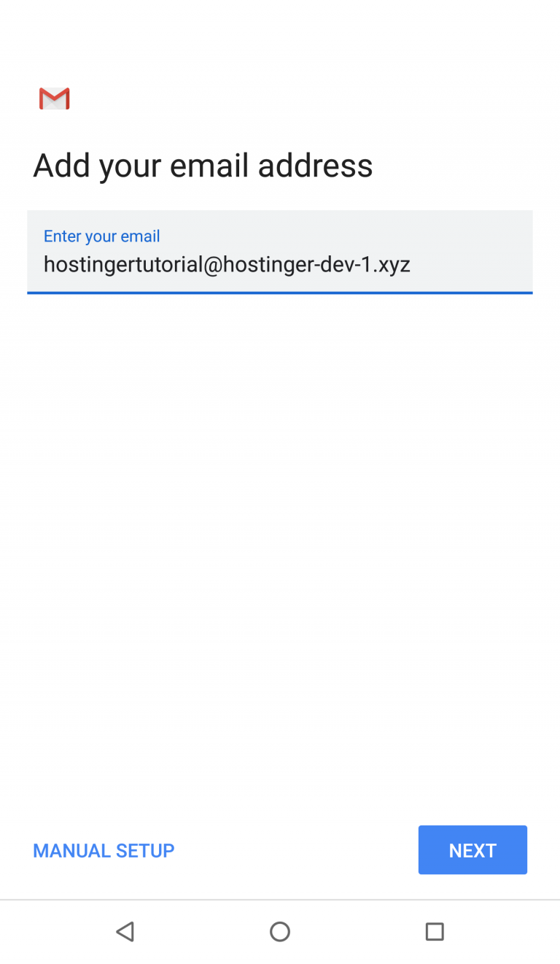
Task: Click the divider line above navigation bar
Action: click(x=280, y=900)
